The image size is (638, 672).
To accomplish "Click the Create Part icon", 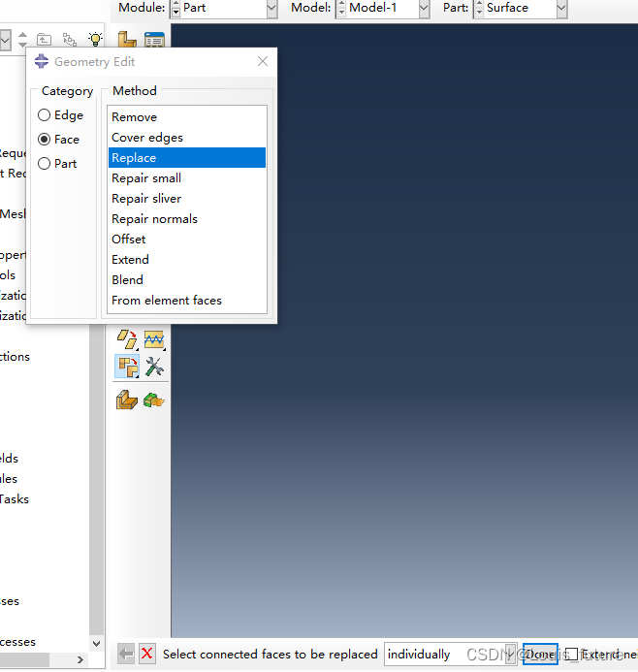I will point(126,40).
